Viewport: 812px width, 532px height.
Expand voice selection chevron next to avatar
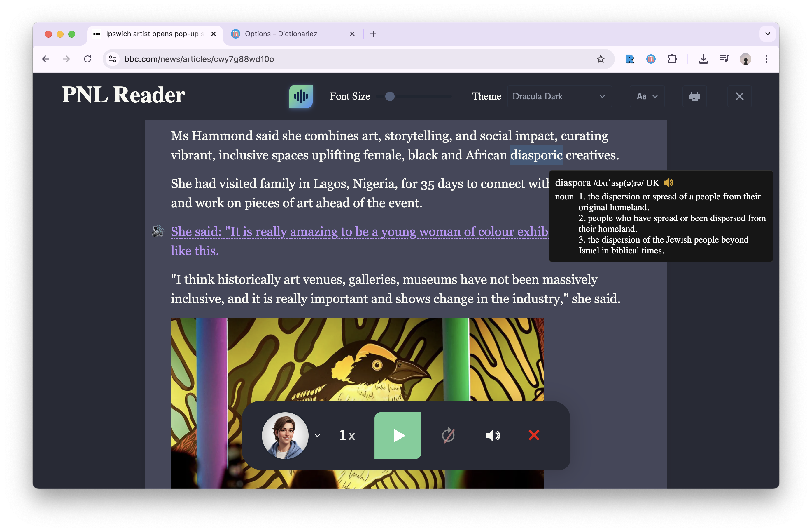point(317,435)
